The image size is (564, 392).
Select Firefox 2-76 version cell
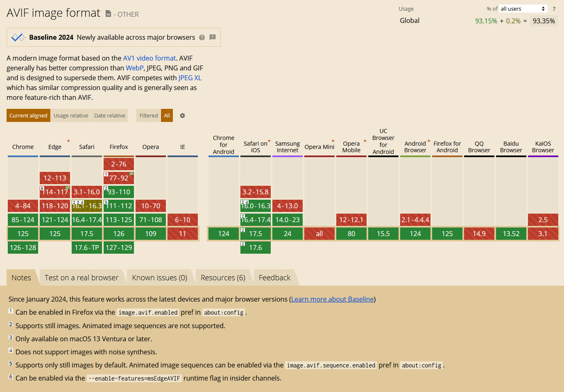pos(119,164)
